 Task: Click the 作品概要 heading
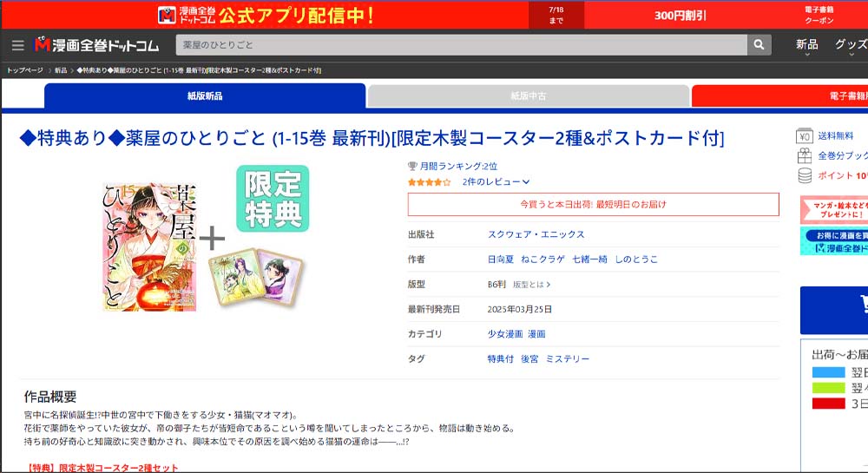point(50,397)
